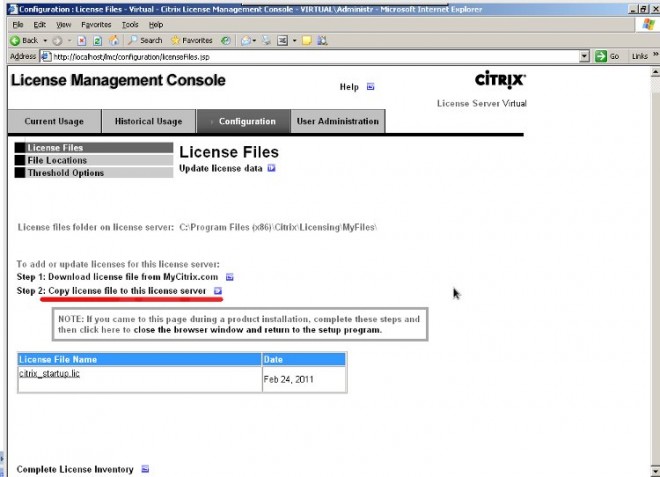
Task: Click the Back button in the toolbar
Action: 24,40
